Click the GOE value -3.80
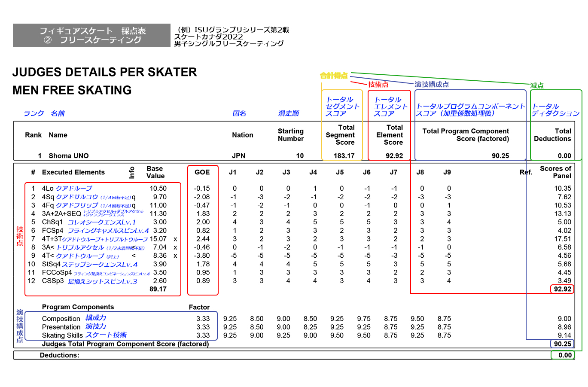588x387 pixels. click(x=202, y=256)
